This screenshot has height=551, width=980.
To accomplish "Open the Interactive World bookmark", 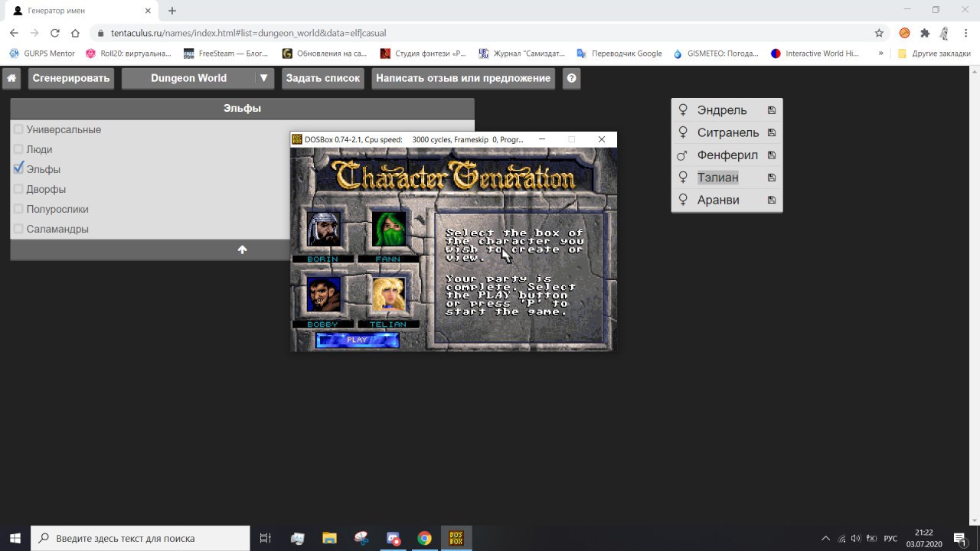I will [815, 54].
